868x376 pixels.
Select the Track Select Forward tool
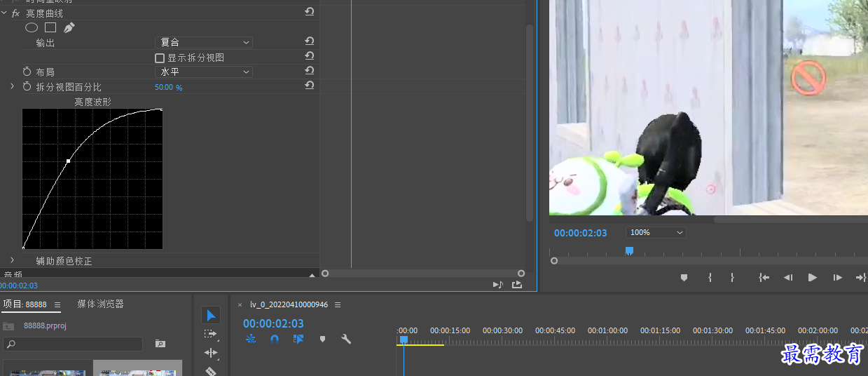point(210,334)
